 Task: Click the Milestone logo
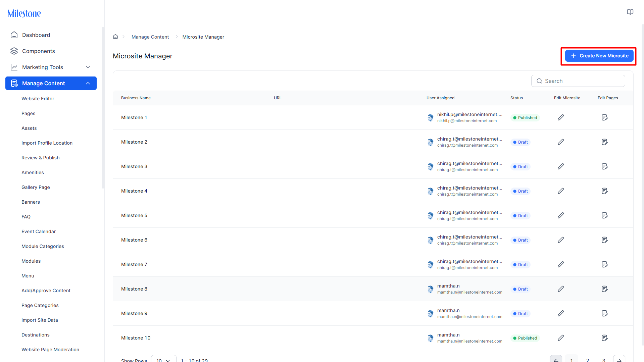tap(24, 13)
